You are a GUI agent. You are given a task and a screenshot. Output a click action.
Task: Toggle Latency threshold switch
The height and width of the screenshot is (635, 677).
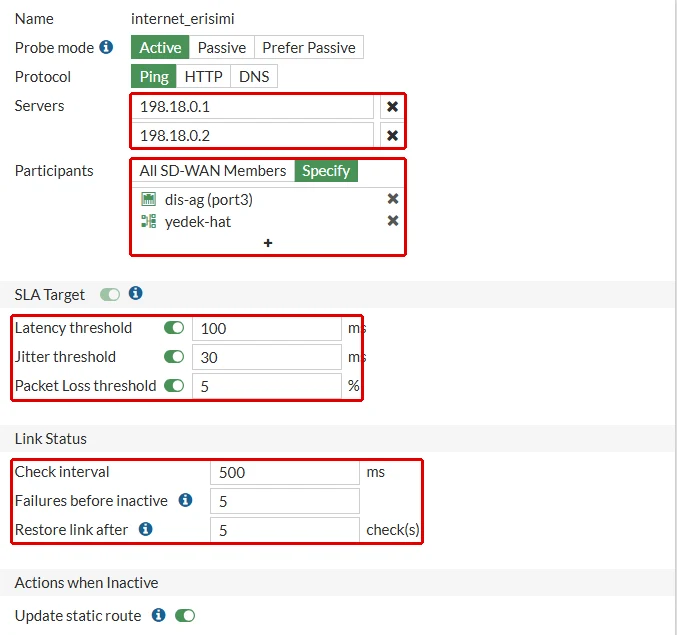click(x=174, y=328)
